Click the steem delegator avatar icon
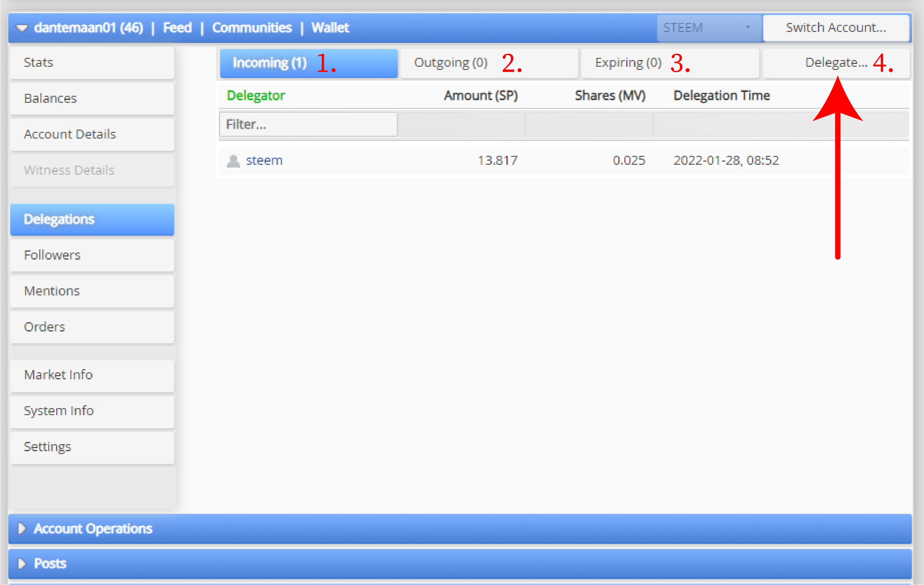 [x=233, y=161]
